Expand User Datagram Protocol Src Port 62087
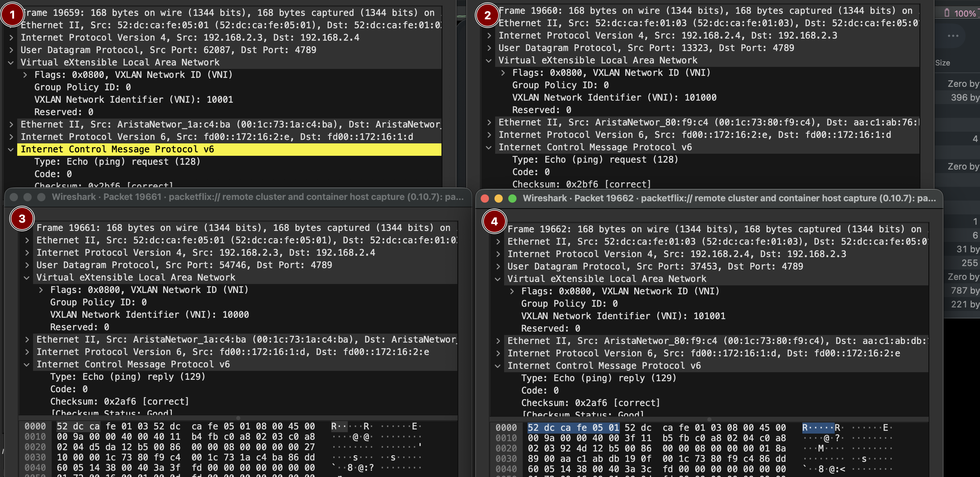 [11, 50]
